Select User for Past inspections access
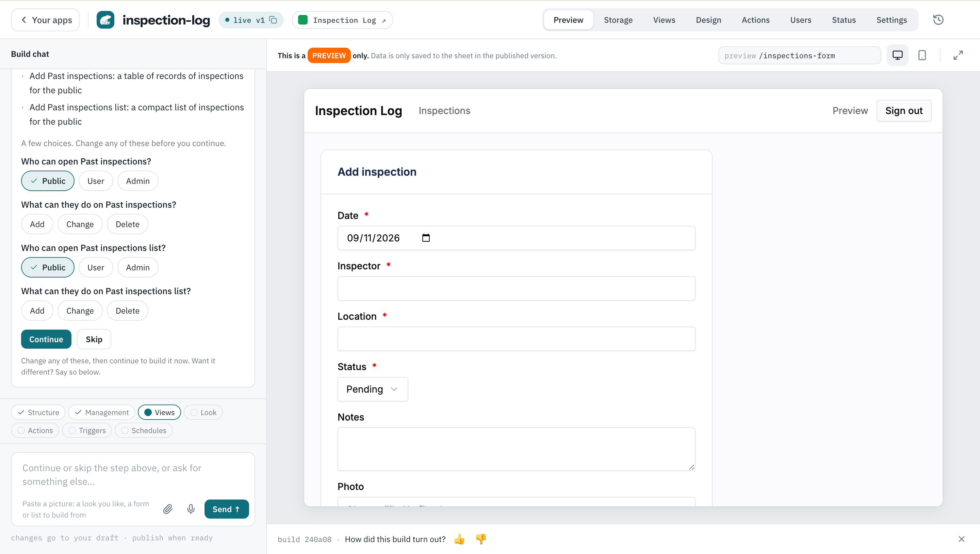Image resolution: width=980 pixels, height=554 pixels. point(96,181)
